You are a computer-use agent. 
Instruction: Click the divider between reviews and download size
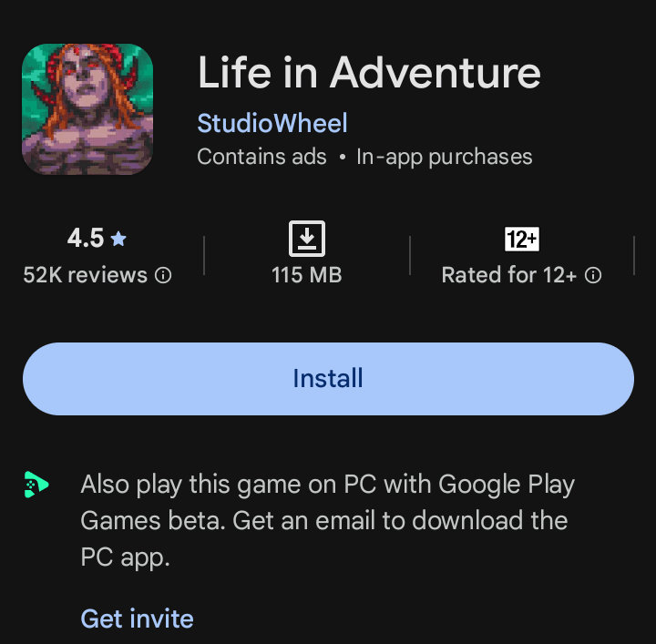(x=204, y=255)
